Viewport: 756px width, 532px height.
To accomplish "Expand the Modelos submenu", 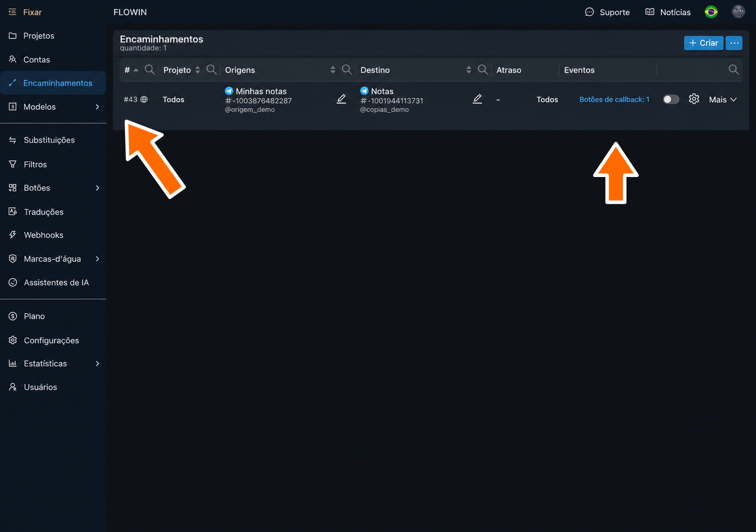I will coord(98,107).
